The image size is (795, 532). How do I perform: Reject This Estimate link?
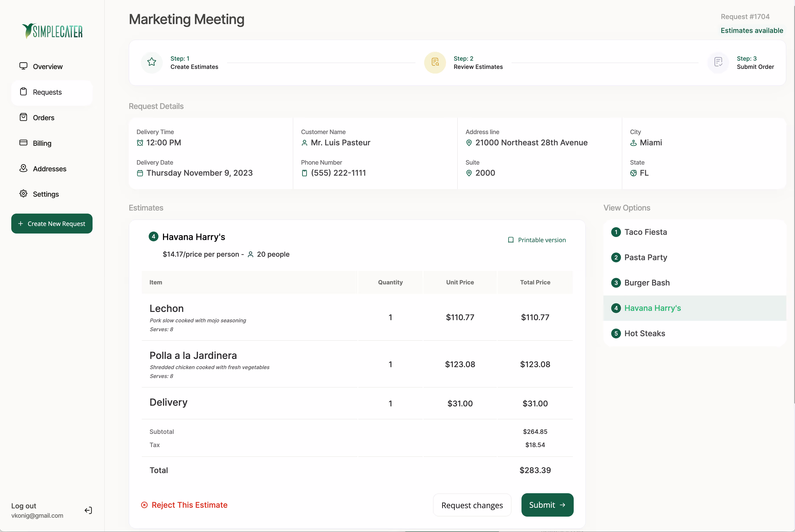click(x=184, y=505)
